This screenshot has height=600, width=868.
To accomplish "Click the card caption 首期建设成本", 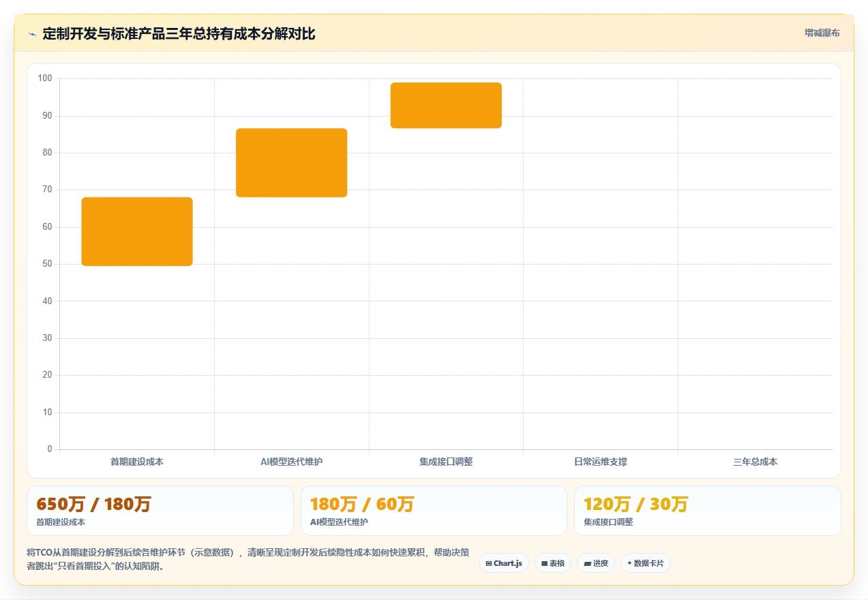I will coord(61,522).
